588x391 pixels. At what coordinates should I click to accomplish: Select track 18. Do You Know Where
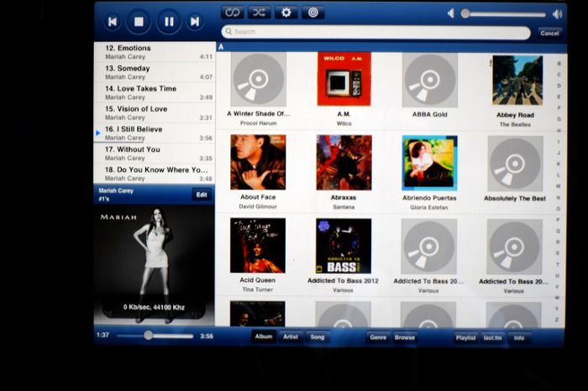point(155,174)
